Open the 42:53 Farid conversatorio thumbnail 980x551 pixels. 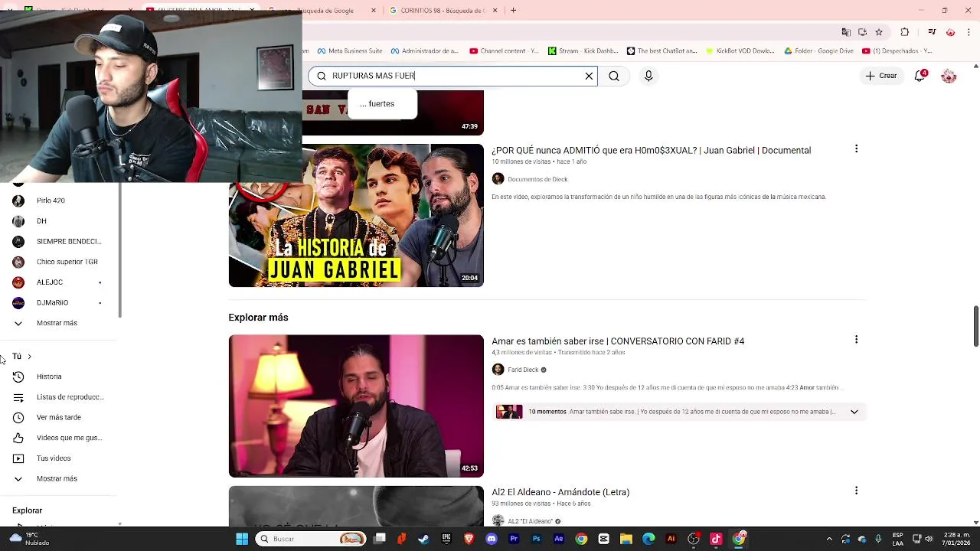point(356,406)
